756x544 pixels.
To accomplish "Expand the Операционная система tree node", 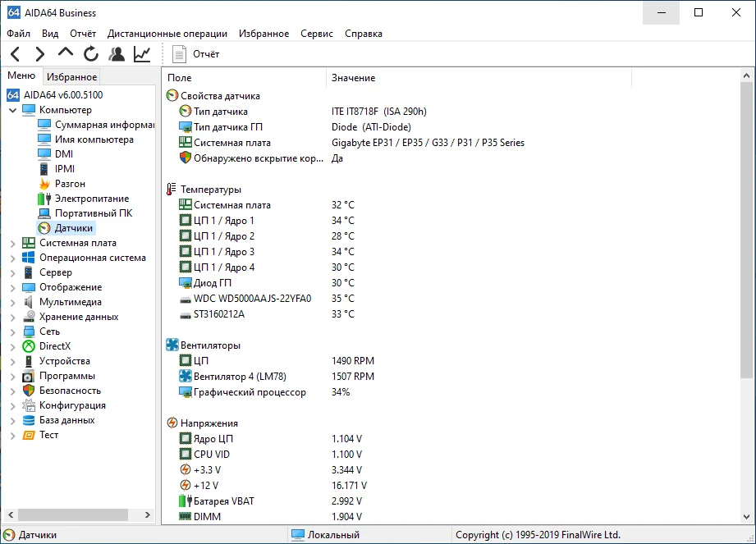I will coord(13,258).
